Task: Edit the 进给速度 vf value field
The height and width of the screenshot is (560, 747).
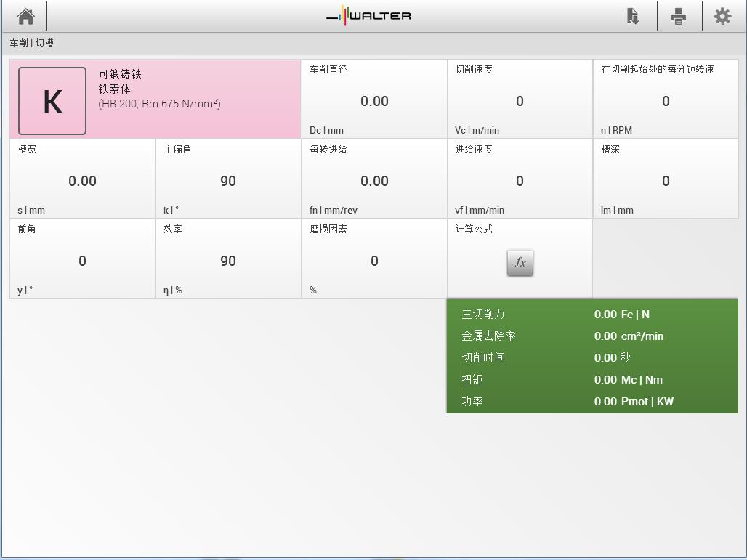Action: tap(520, 179)
